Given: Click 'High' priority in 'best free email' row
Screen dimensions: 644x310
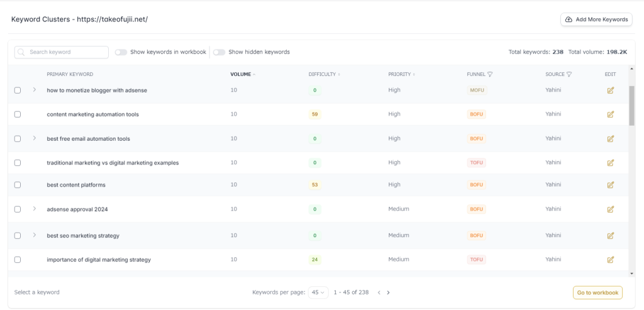Looking at the screenshot, I should [x=394, y=138].
